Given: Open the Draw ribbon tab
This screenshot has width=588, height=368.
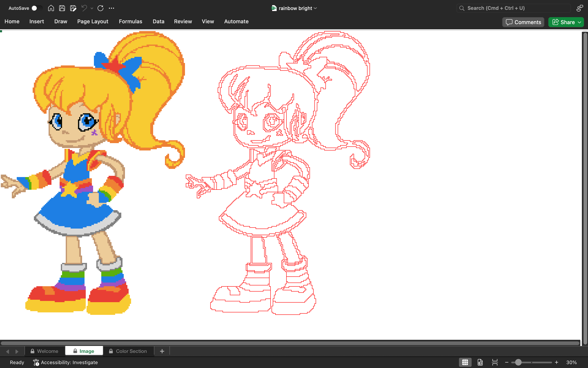Looking at the screenshot, I should click(x=61, y=21).
